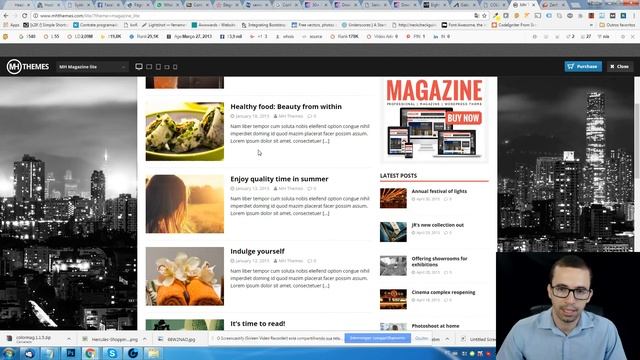The height and width of the screenshot is (360, 640).
Task: Select the last device preview icon
Action: pyautogui.click(x=175, y=67)
